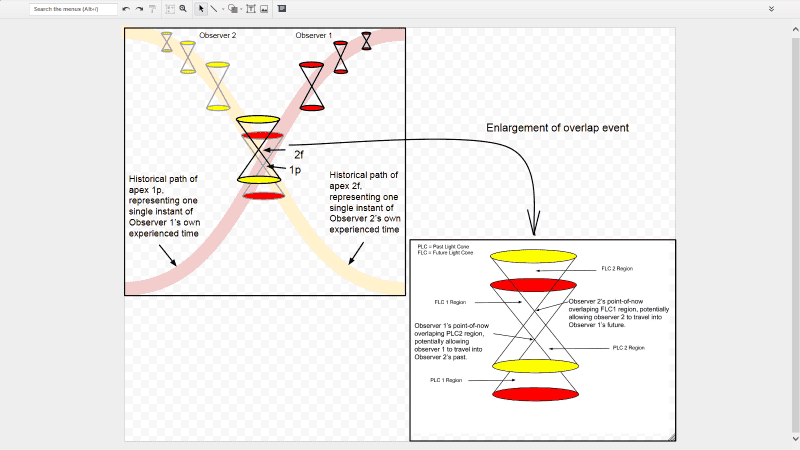Click the Search the menus field
The width and height of the screenshot is (800, 450).
(x=73, y=9)
